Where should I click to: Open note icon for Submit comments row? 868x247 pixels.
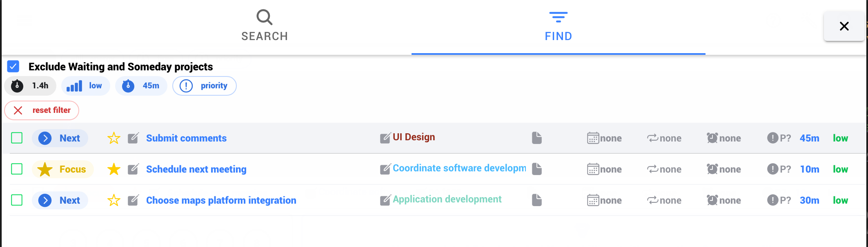537,138
